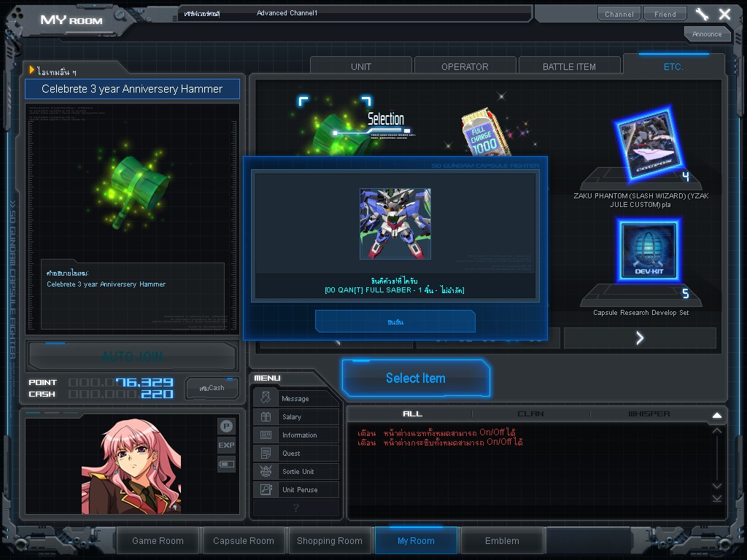Go to the My Room tab

click(416, 541)
